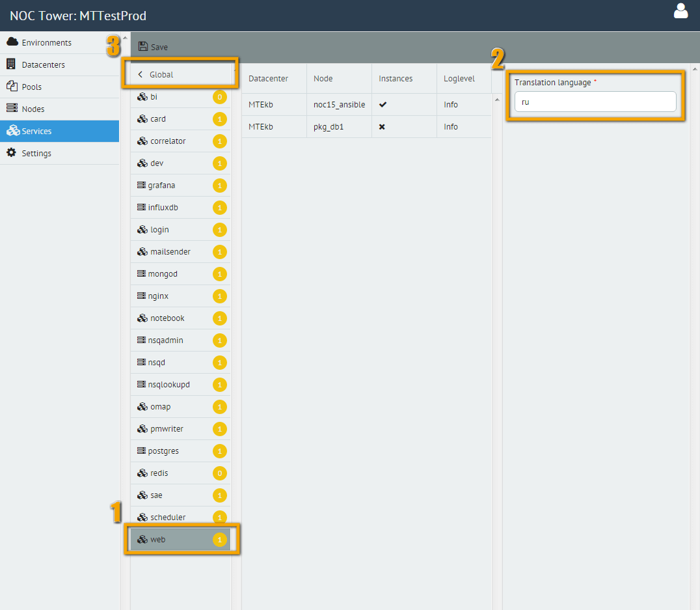Click the Services cubes icon

tap(13, 130)
